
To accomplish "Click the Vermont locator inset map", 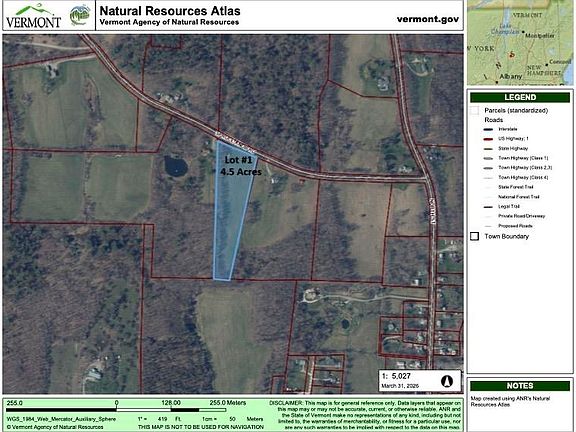I will (520, 43).
